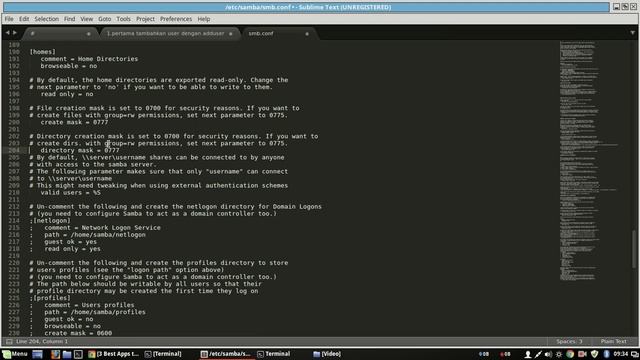Open the File menu

point(9,19)
